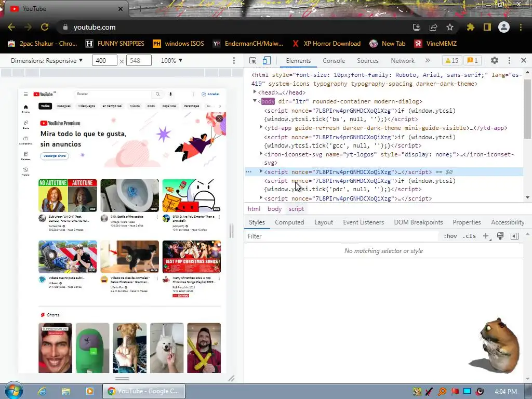Click the html breadcrumb

coord(254,209)
